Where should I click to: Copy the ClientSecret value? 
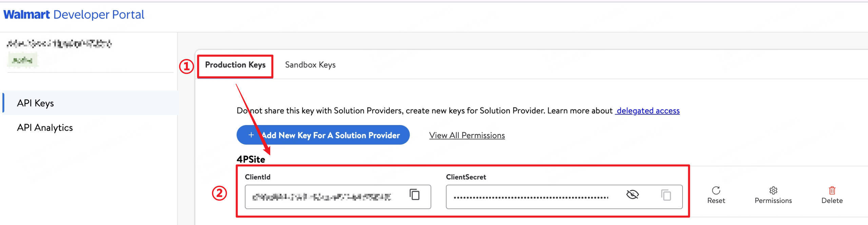666,195
